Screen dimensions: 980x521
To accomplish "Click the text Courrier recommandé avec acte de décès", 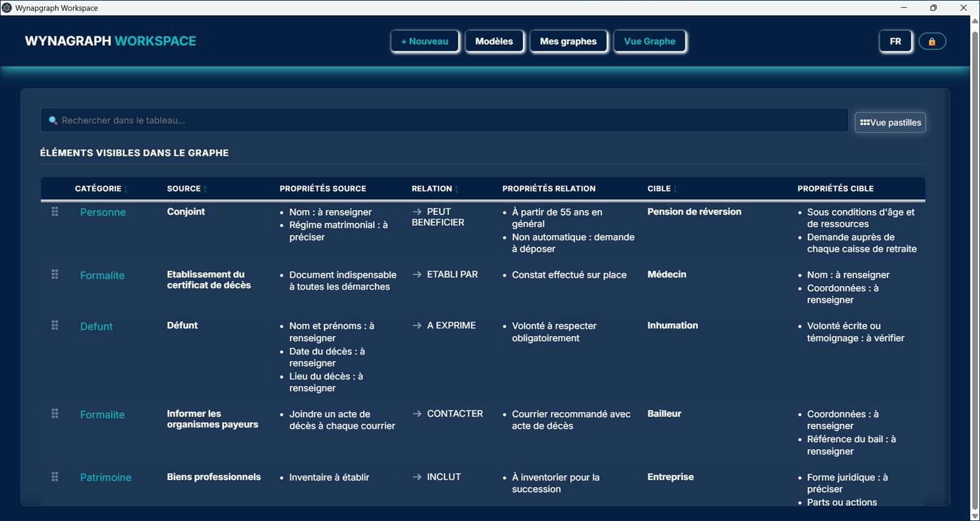I will tap(571, 420).
